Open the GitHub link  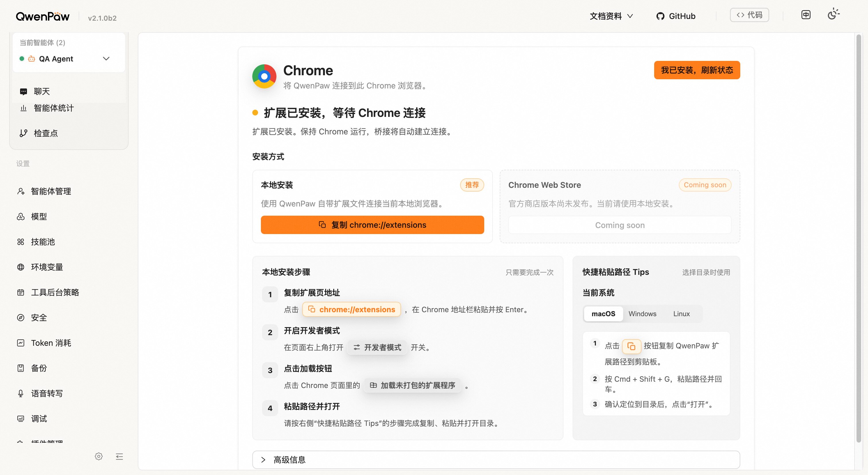676,16
